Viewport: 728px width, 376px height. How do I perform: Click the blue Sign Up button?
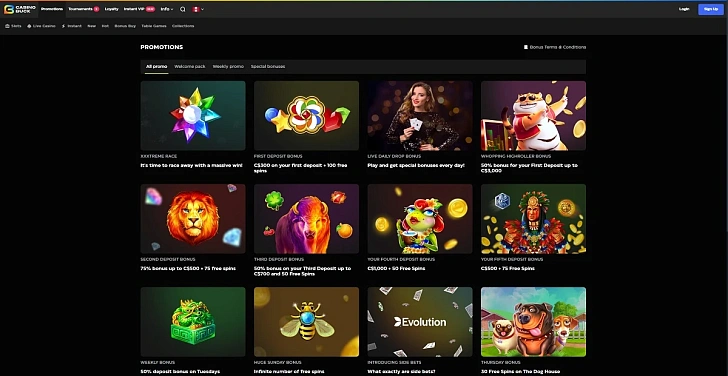(x=711, y=9)
